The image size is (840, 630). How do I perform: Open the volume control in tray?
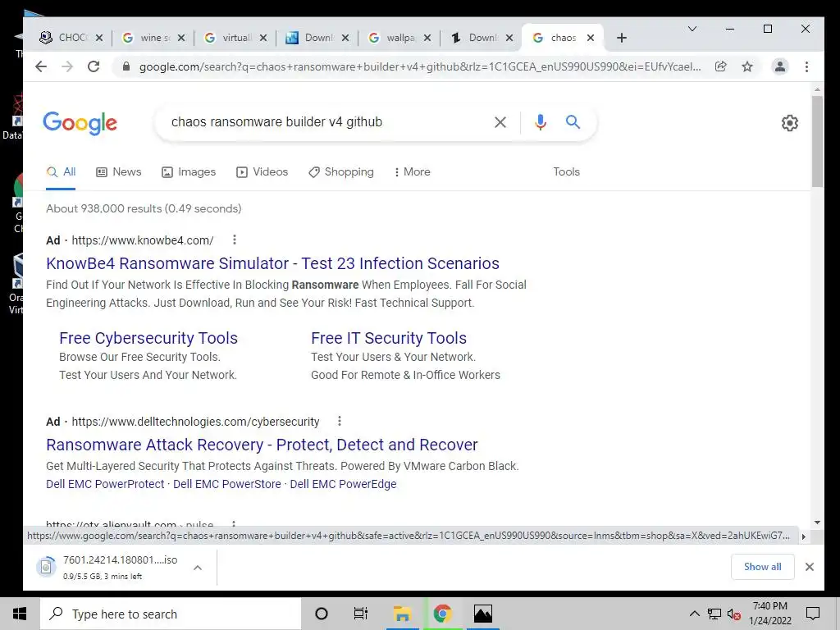734,614
